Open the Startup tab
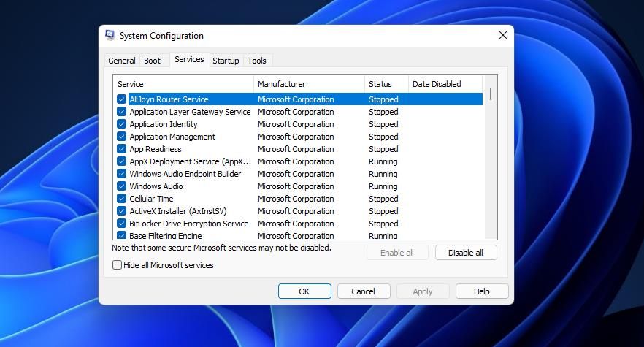644x347 pixels. (x=226, y=61)
